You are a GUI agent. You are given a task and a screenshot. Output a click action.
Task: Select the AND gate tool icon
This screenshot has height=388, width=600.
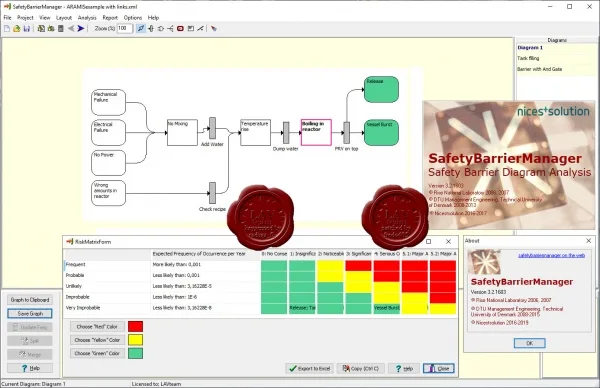coord(161,29)
